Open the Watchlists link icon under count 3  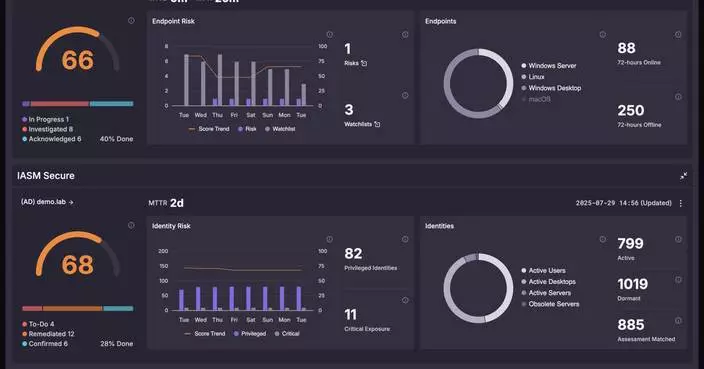377,124
